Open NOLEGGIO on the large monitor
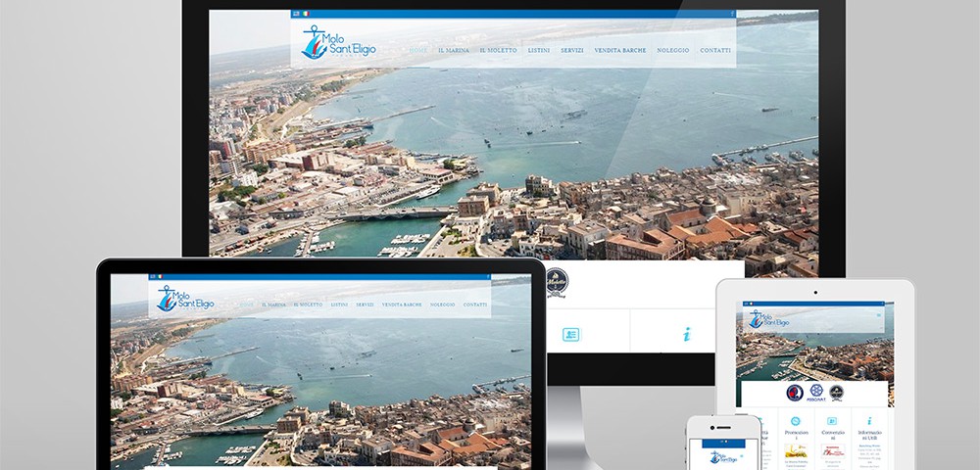 (673, 51)
